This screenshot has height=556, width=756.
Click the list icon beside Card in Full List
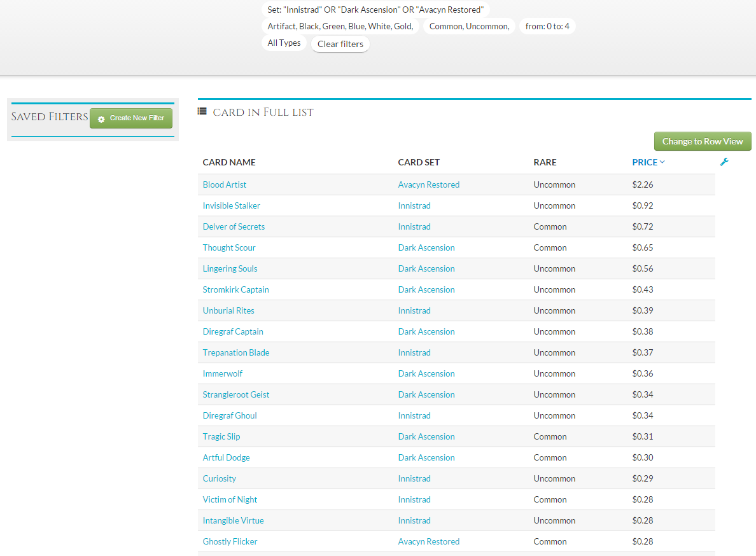coord(202,111)
